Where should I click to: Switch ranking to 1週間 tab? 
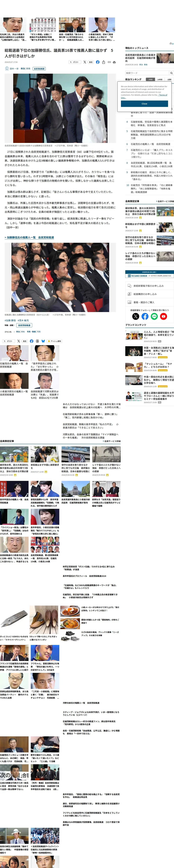pos(169,80)
